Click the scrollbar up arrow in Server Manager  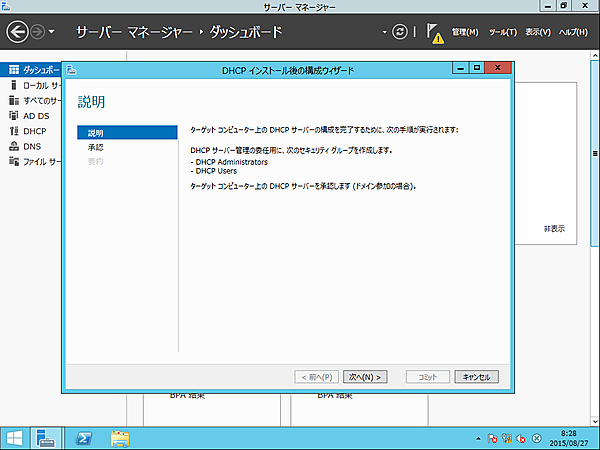[595, 56]
